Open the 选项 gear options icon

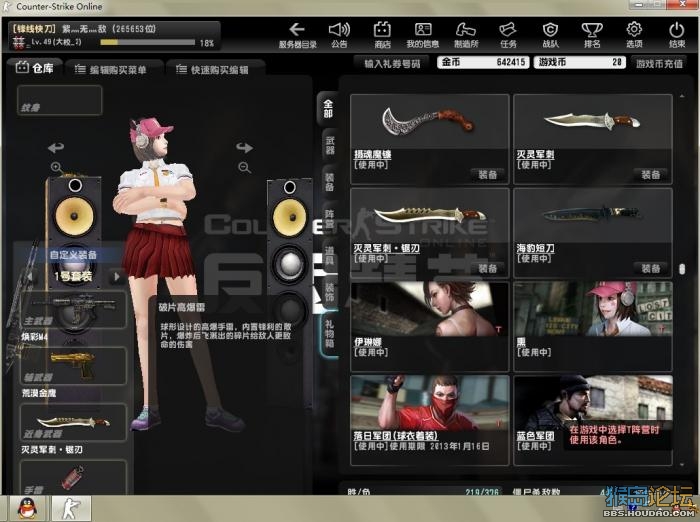pos(634,35)
